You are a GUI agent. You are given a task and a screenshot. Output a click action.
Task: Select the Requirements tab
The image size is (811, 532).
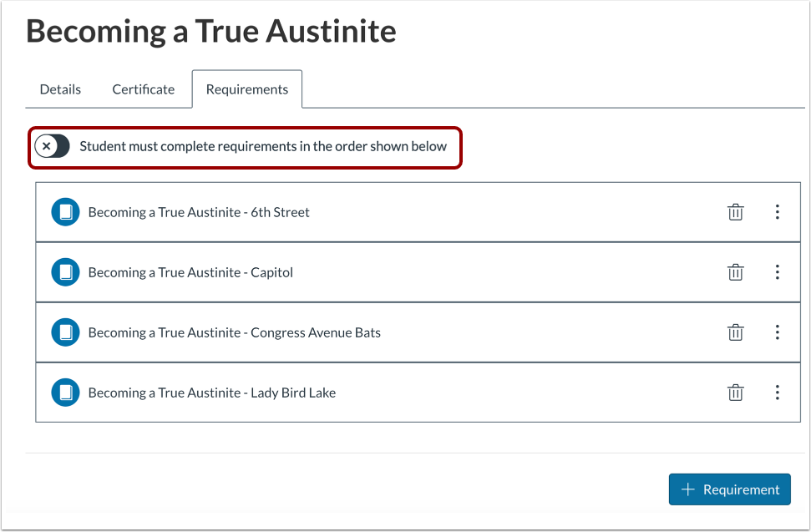click(246, 89)
